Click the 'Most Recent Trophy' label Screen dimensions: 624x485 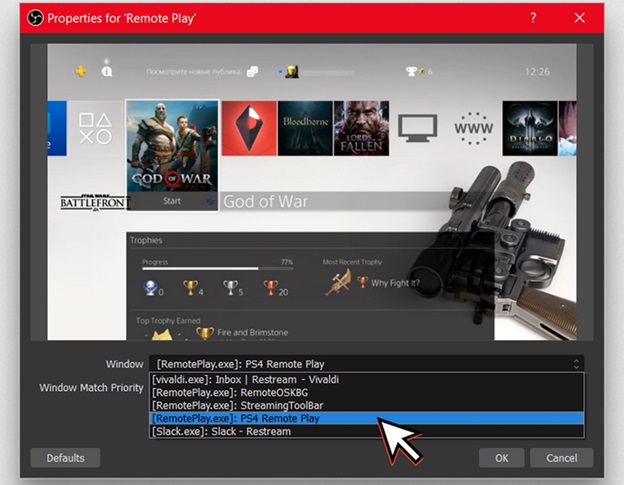352,262
